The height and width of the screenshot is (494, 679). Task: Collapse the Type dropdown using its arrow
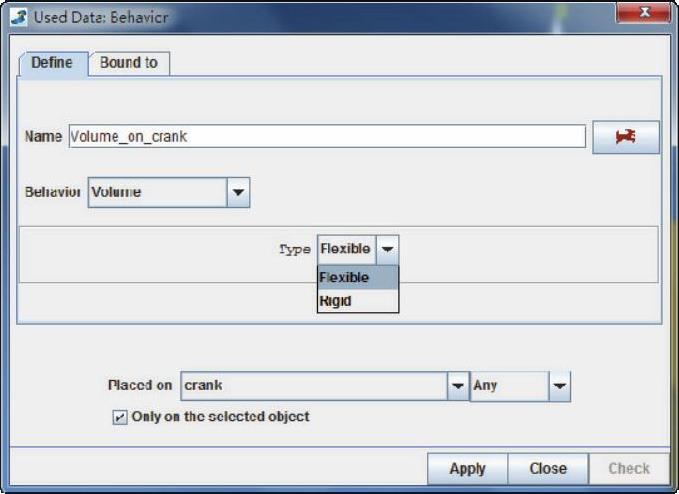(388, 249)
